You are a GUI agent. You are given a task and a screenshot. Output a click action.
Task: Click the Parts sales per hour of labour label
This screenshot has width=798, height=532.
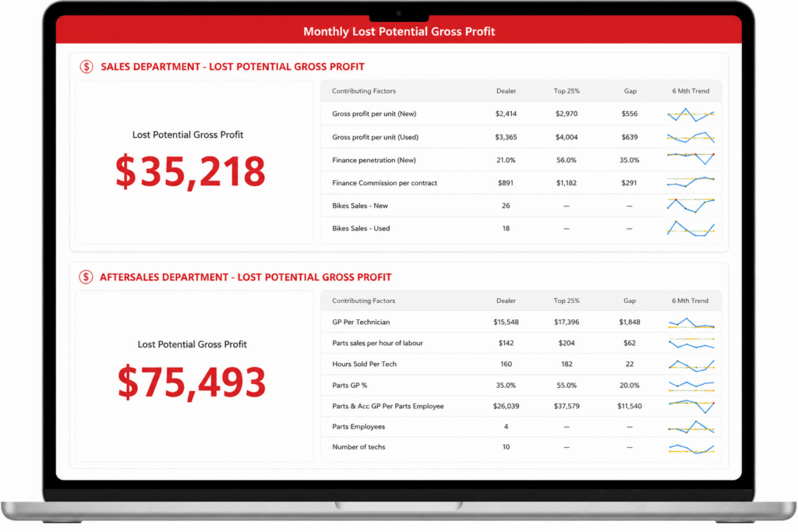[377, 343]
